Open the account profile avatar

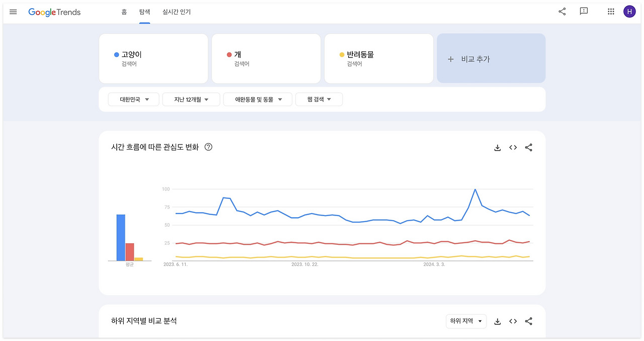(629, 12)
